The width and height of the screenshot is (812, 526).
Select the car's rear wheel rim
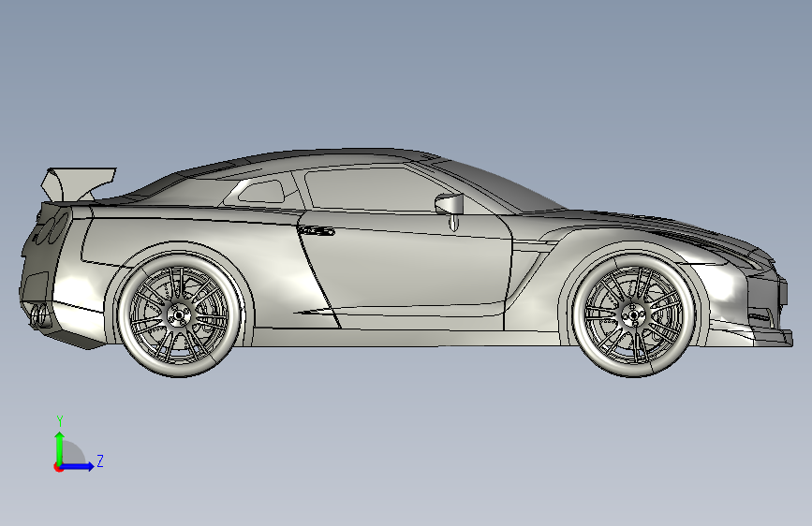click(179, 314)
